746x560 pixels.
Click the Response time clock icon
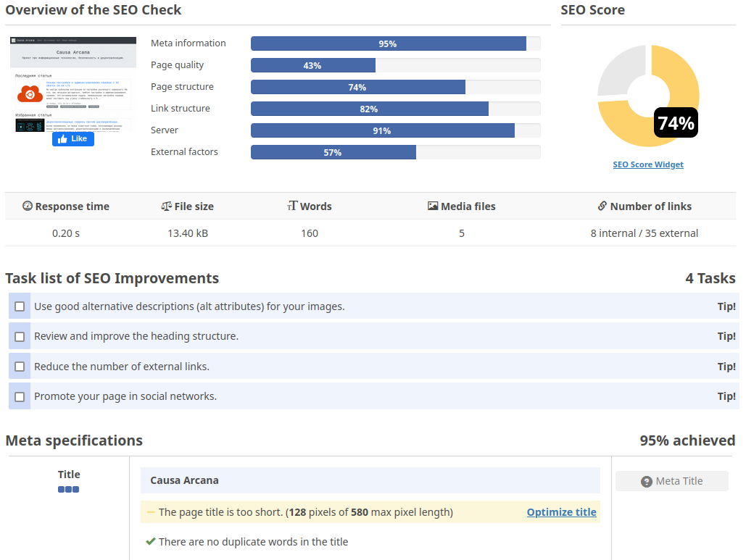coord(28,206)
